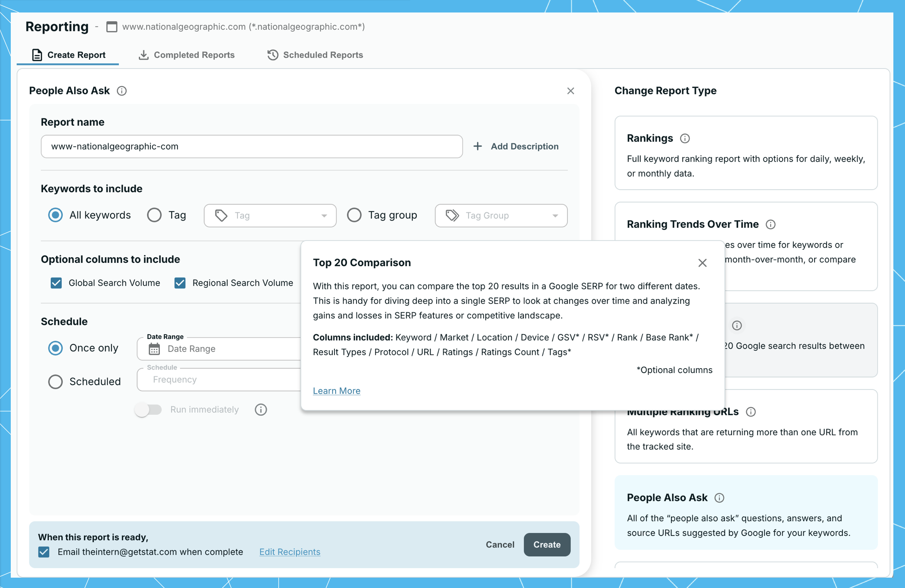Click info icon in People Also Ask card
The image size is (905, 588).
point(719,498)
